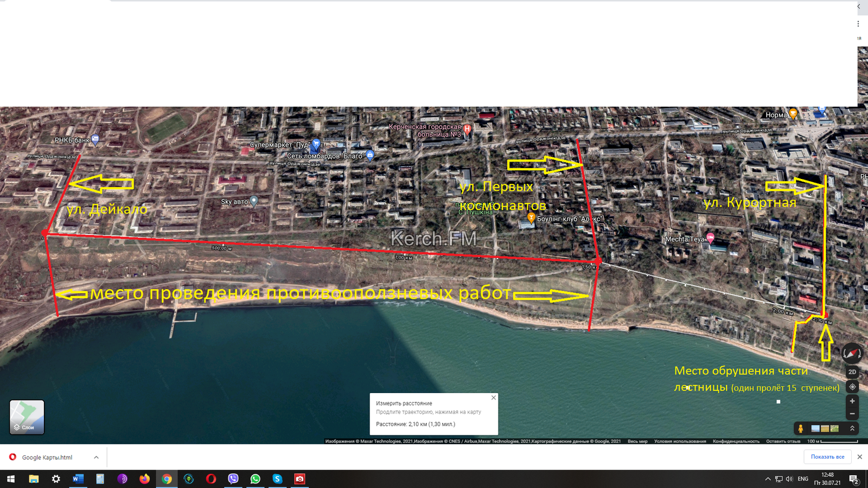Open Viber from the taskbar

pos(233,479)
